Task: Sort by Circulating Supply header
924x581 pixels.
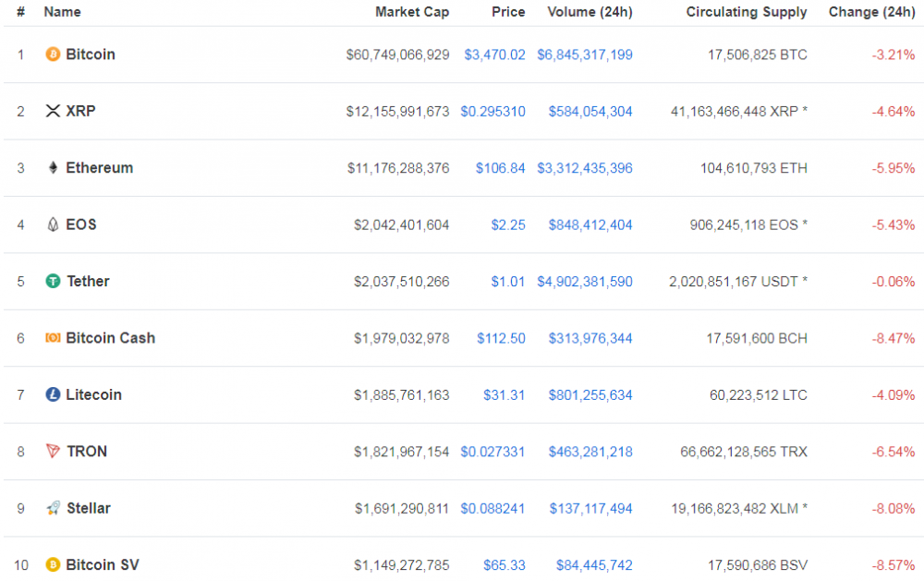Action: coord(746,12)
